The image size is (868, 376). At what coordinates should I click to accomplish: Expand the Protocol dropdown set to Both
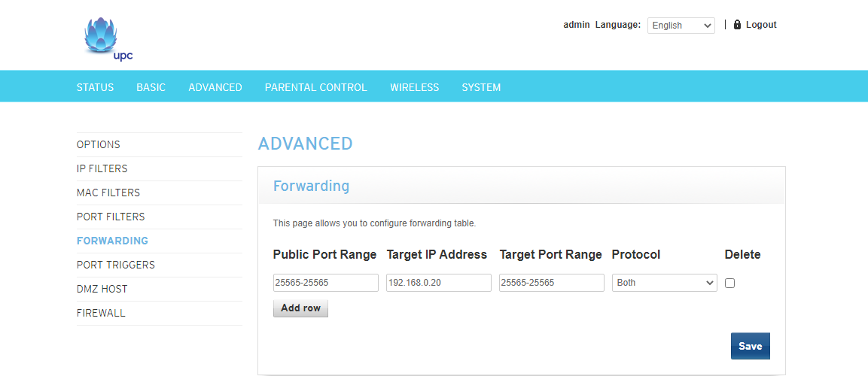[x=664, y=283]
